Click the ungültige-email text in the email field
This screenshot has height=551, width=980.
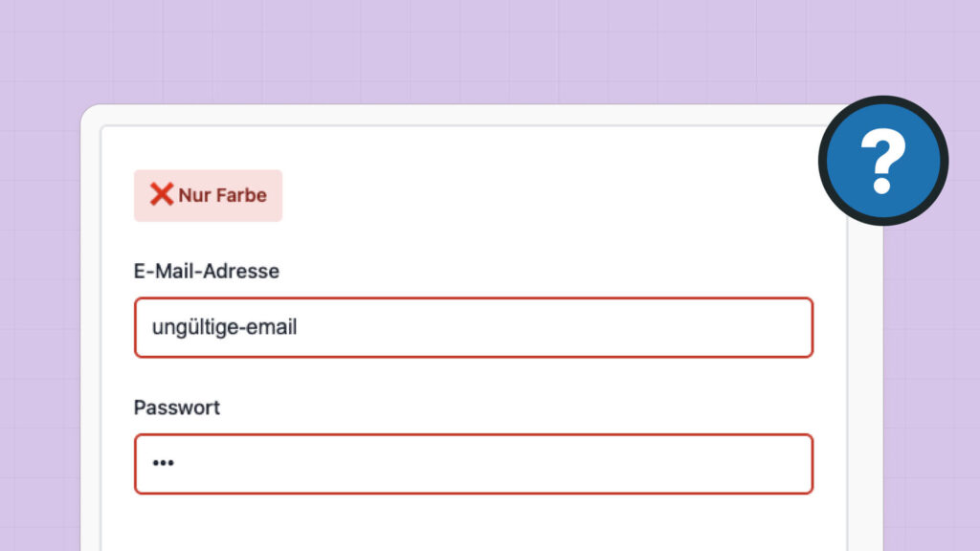(224, 327)
